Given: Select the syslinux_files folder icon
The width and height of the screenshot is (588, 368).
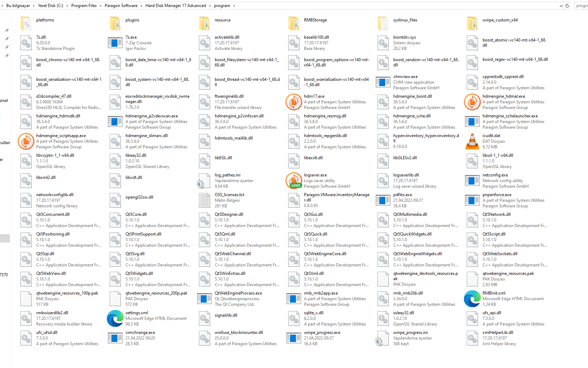Looking at the screenshot, I should pyautogui.click(x=383, y=23).
